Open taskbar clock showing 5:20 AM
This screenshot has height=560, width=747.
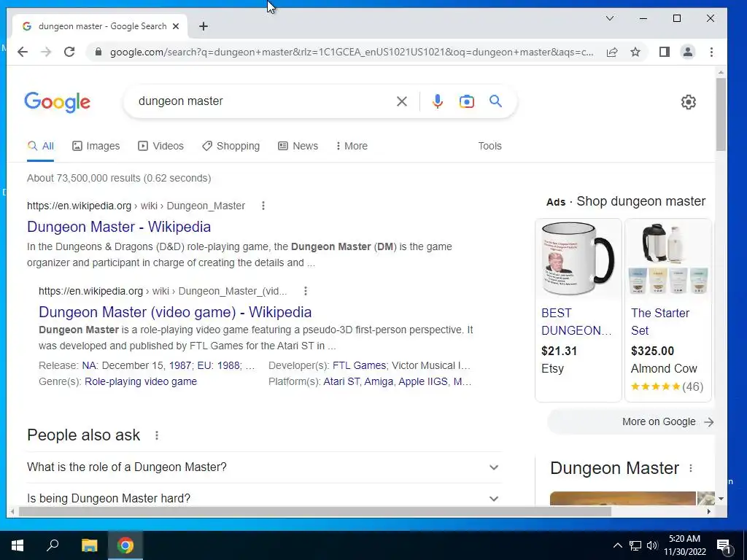(x=684, y=545)
